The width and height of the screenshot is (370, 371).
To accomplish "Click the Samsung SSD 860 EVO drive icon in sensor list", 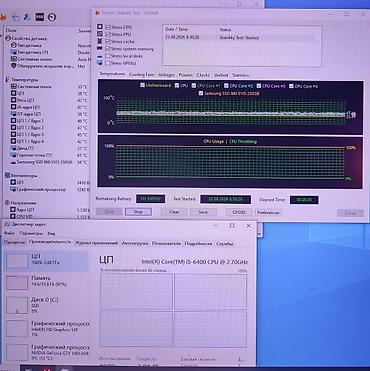I will point(13,162).
